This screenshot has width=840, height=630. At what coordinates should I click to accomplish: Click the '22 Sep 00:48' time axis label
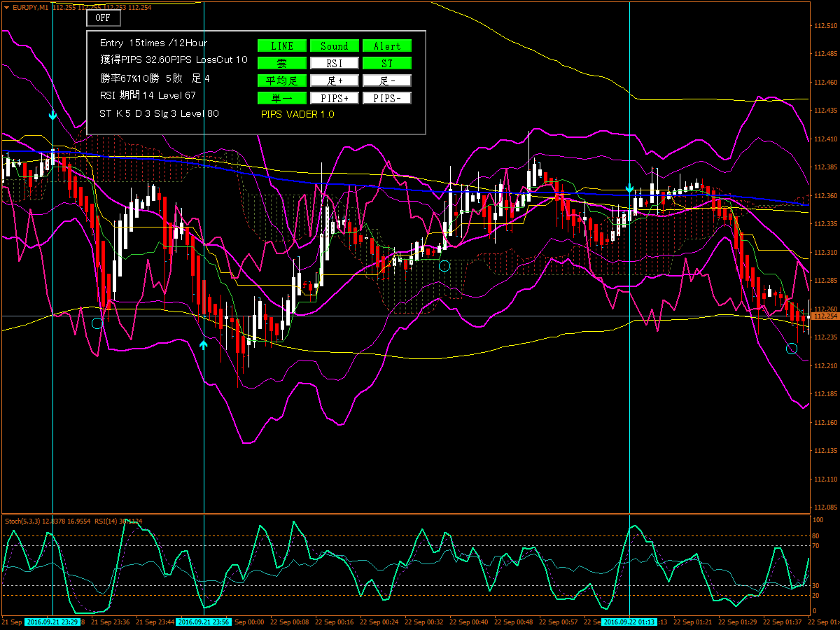point(514,622)
